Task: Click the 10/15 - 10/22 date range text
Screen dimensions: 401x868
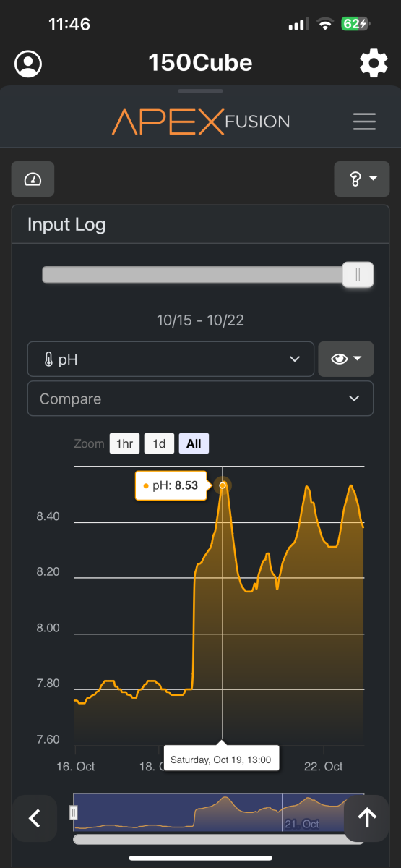Action: click(x=200, y=320)
